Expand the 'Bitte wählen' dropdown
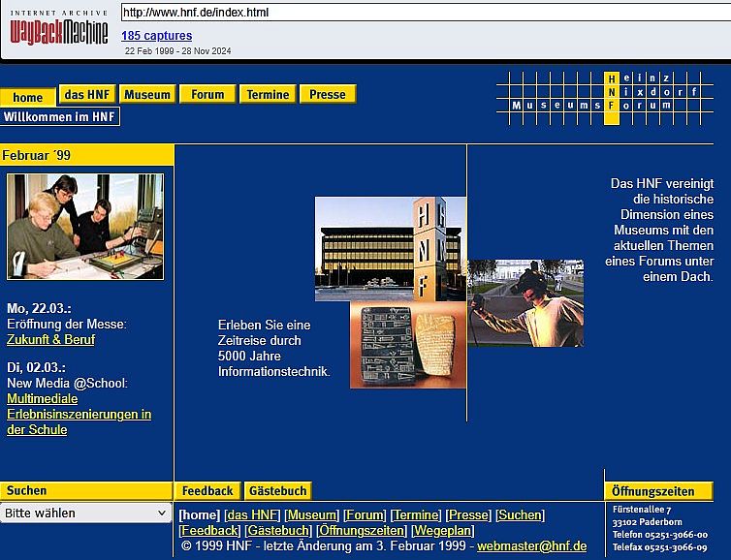The height and width of the screenshot is (560, 731). coord(86,513)
